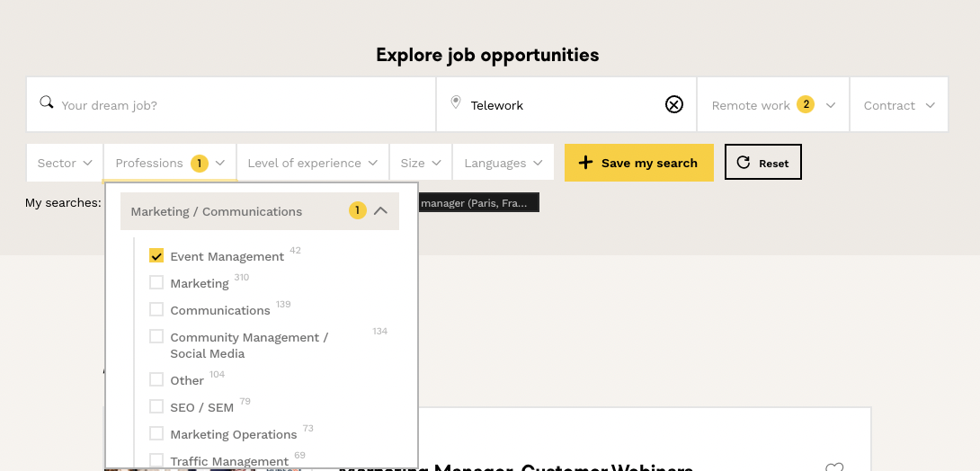Screen dimensions: 980x471
Task: Save the job with the heart icon
Action: [834, 467]
